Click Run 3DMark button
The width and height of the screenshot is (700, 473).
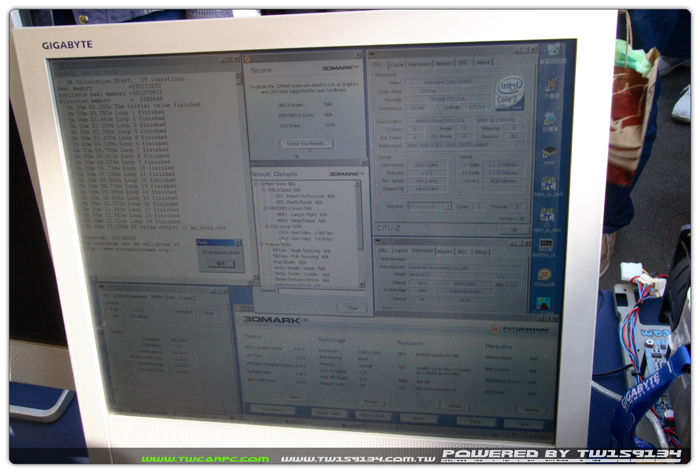(271, 410)
